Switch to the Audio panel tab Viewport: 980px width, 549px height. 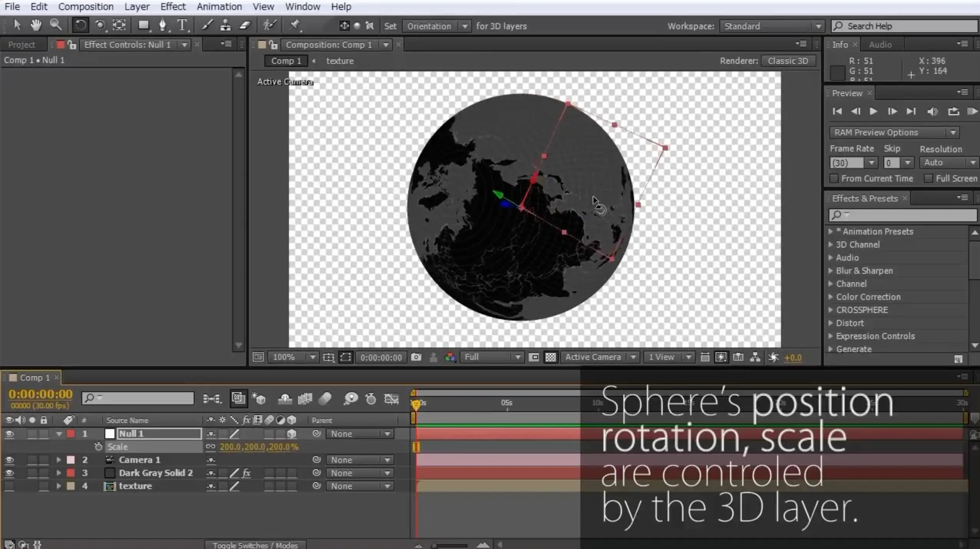[880, 45]
